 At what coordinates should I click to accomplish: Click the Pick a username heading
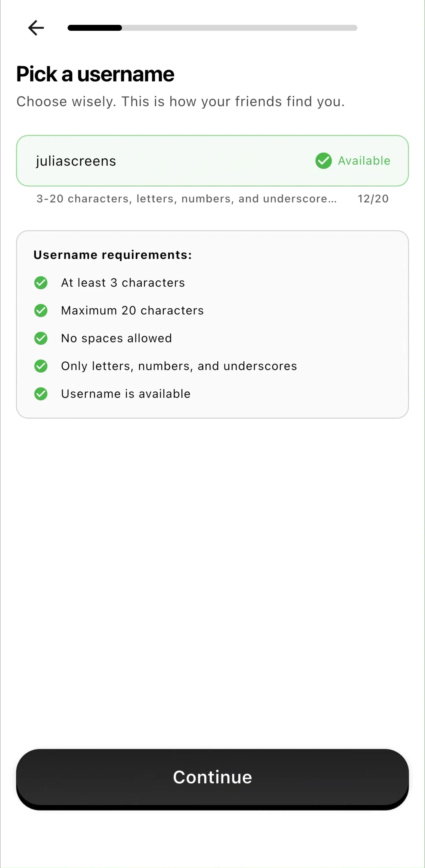tap(95, 74)
